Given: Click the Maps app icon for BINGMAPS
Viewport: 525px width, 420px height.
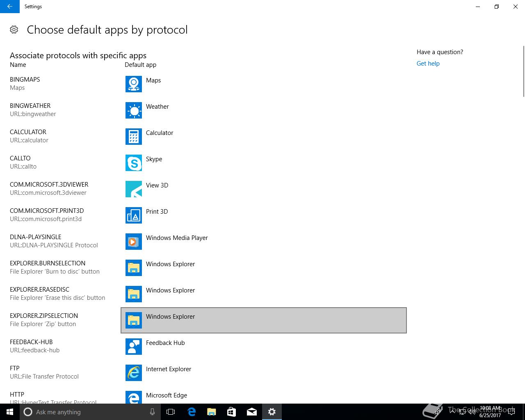Looking at the screenshot, I should tap(134, 84).
